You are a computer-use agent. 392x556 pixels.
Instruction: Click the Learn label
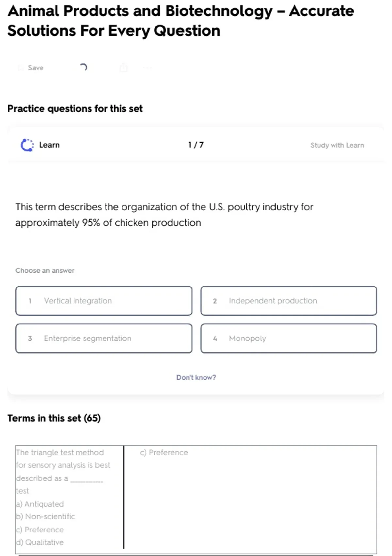(x=49, y=145)
